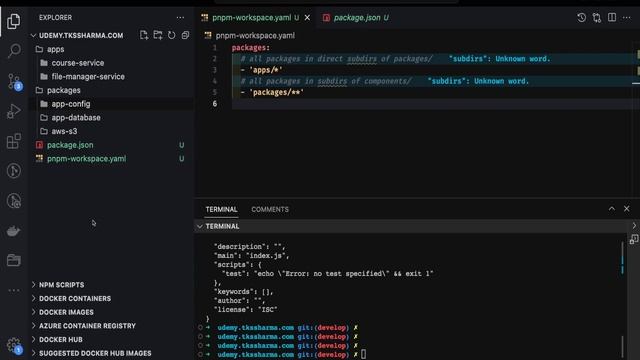Collapse the TERMINAL section header chevron
The width and height of the screenshot is (640, 360).
click(x=200, y=226)
